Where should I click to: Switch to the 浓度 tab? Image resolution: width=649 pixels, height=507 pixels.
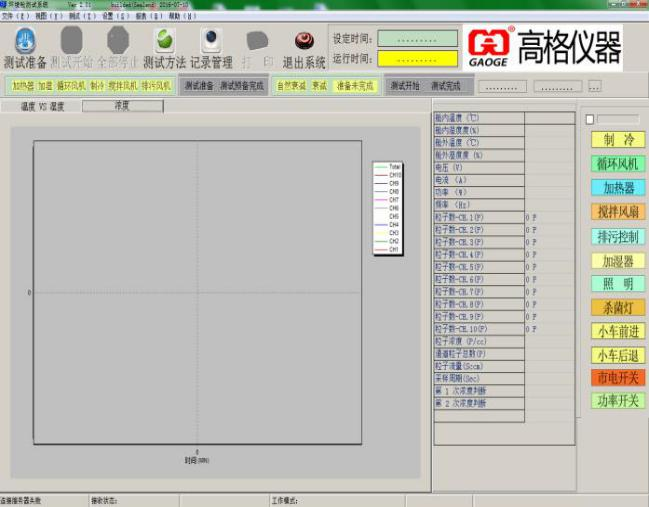click(x=123, y=106)
